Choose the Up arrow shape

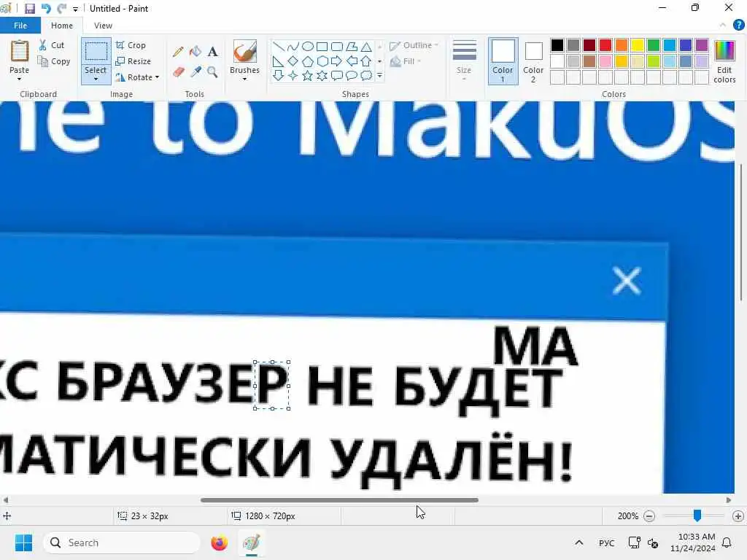pyautogui.click(x=366, y=61)
